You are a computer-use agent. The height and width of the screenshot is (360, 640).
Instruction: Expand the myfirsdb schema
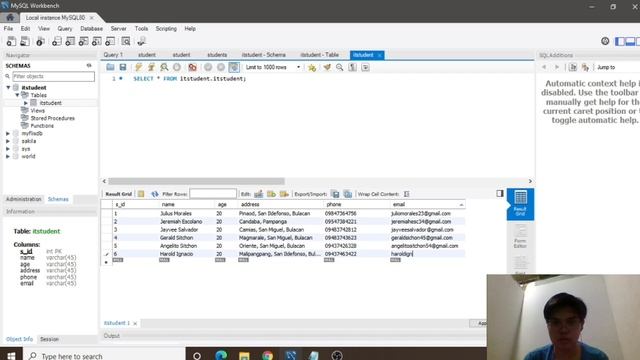[8, 133]
